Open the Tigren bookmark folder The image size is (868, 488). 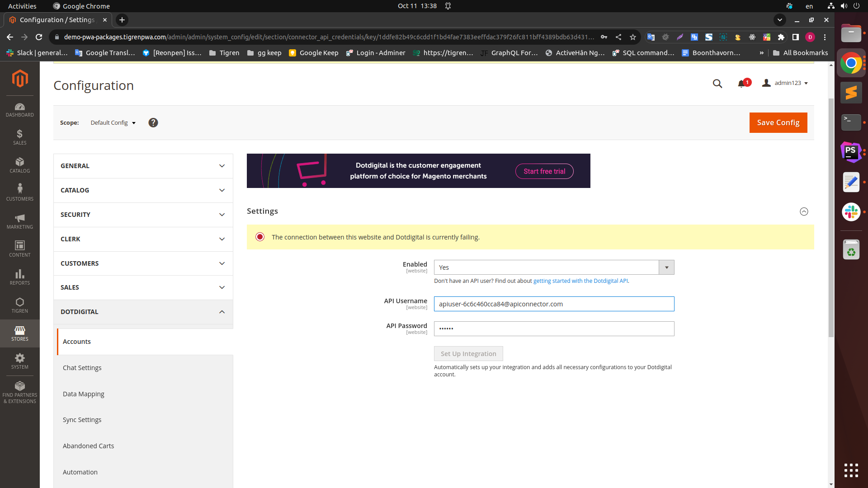(224, 53)
